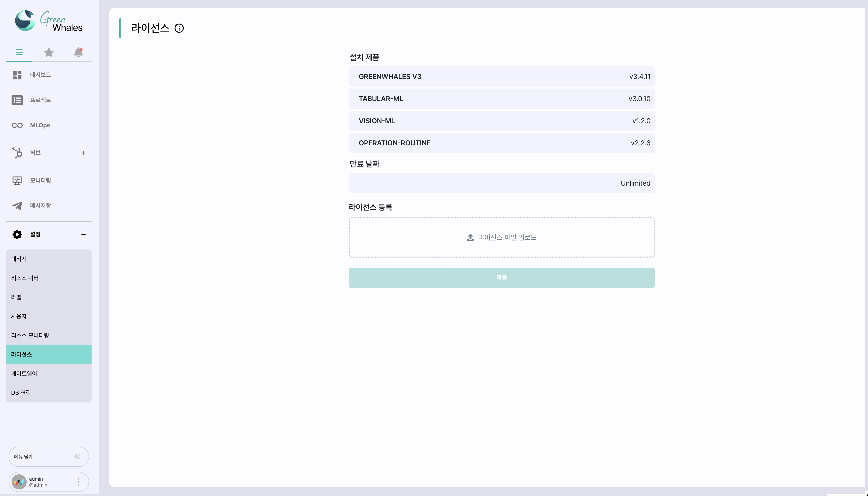Open the notifications bell tab
This screenshot has height=496, width=868.
click(78, 52)
